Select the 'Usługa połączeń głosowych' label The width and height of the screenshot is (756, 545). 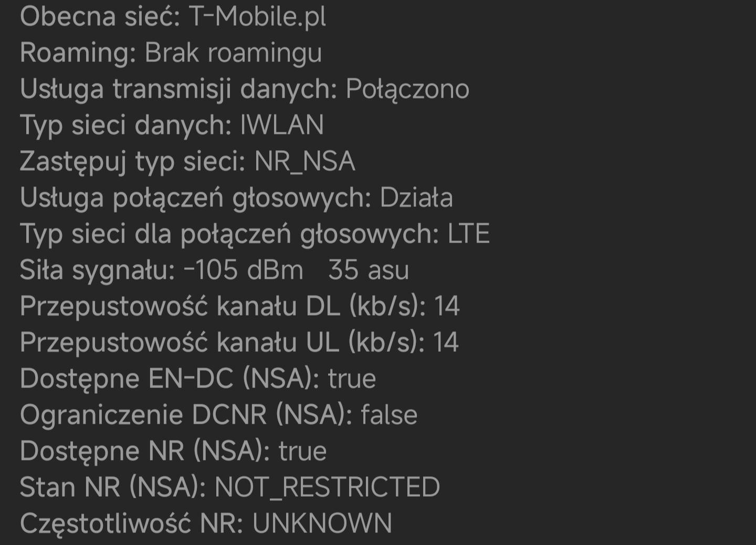195,198
